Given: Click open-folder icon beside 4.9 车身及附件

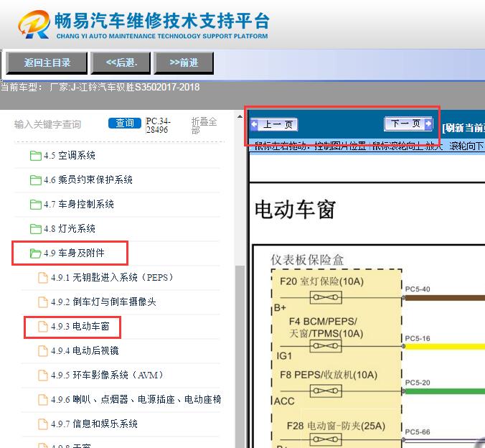Looking at the screenshot, I should click(36, 253).
